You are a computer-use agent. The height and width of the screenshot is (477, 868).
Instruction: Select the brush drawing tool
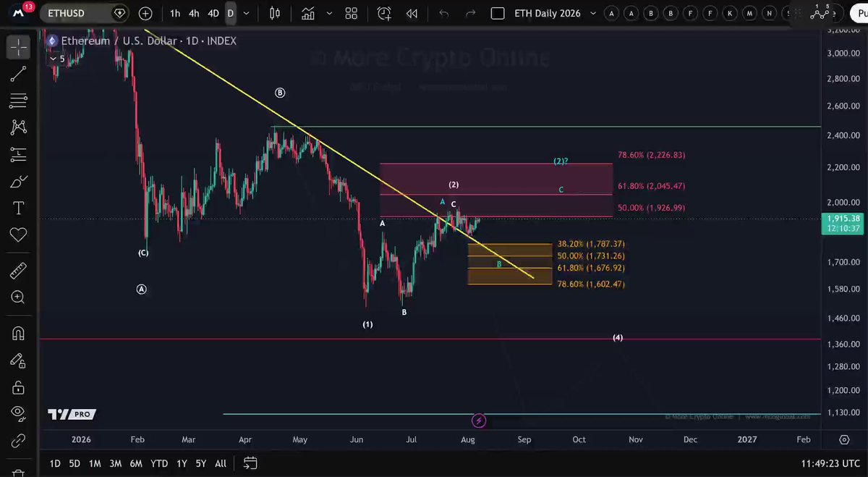click(x=18, y=181)
